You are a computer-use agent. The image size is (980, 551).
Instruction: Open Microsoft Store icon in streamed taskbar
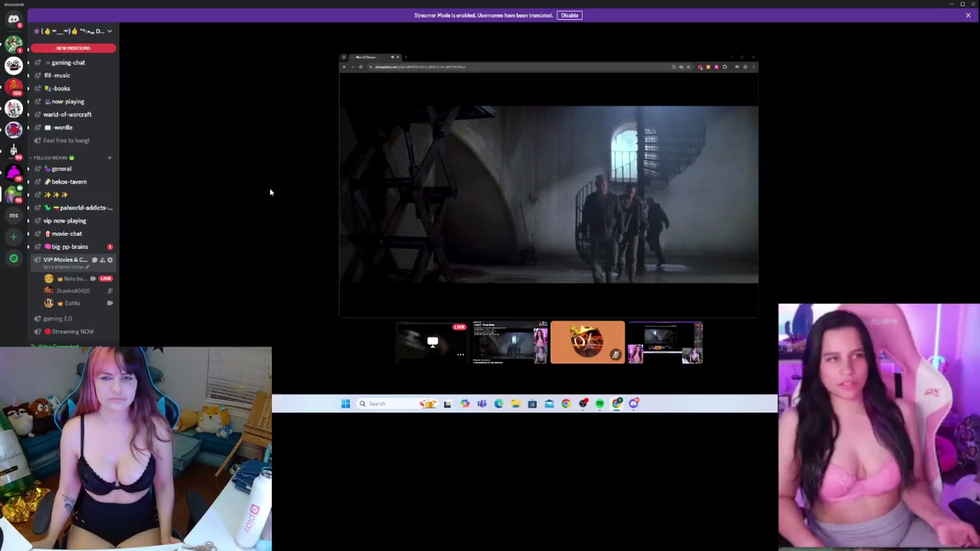click(532, 404)
